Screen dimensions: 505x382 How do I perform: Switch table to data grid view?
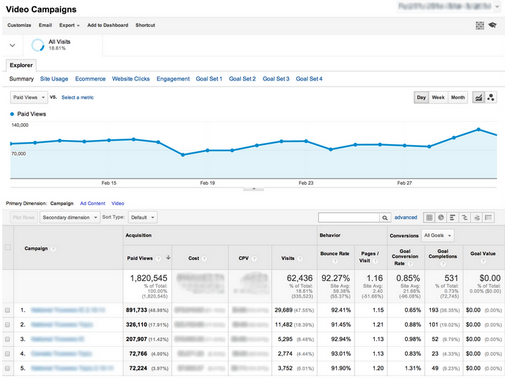(x=429, y=218)
